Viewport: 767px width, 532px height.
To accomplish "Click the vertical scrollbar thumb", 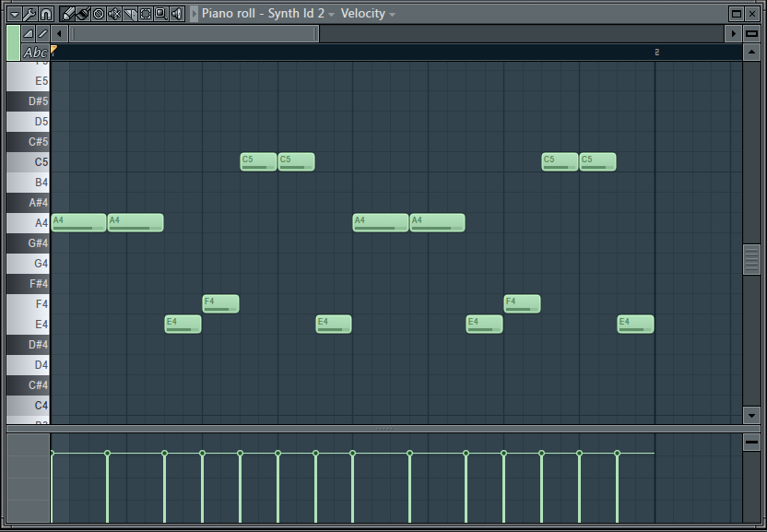I will pyautogui.click(x=752, y=260).
